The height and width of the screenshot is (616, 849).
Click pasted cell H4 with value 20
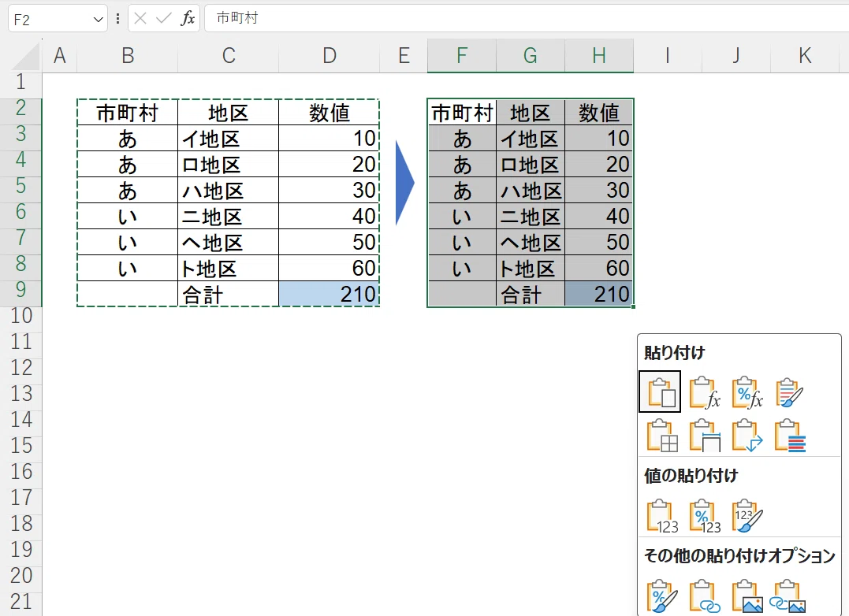(599, 165)
